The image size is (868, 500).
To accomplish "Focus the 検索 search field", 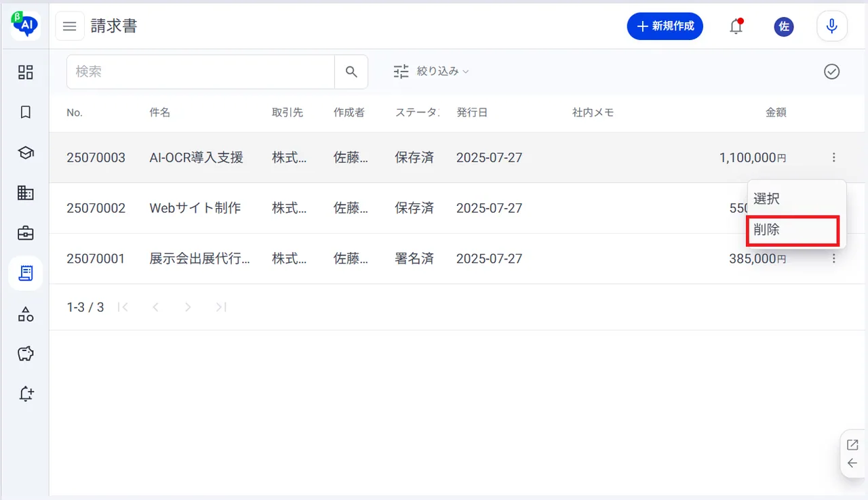I will click(201, 72).
